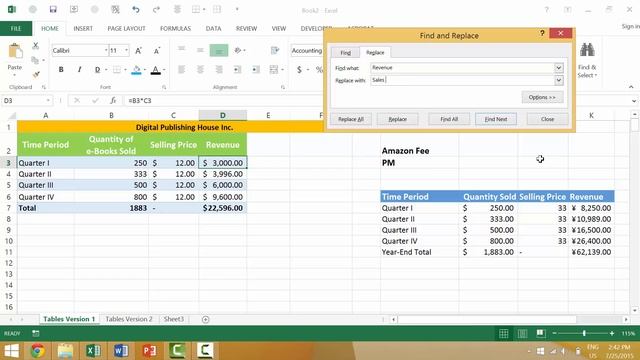
Task: Open the Tables Version 2 sheet
Action: [129, 319]
